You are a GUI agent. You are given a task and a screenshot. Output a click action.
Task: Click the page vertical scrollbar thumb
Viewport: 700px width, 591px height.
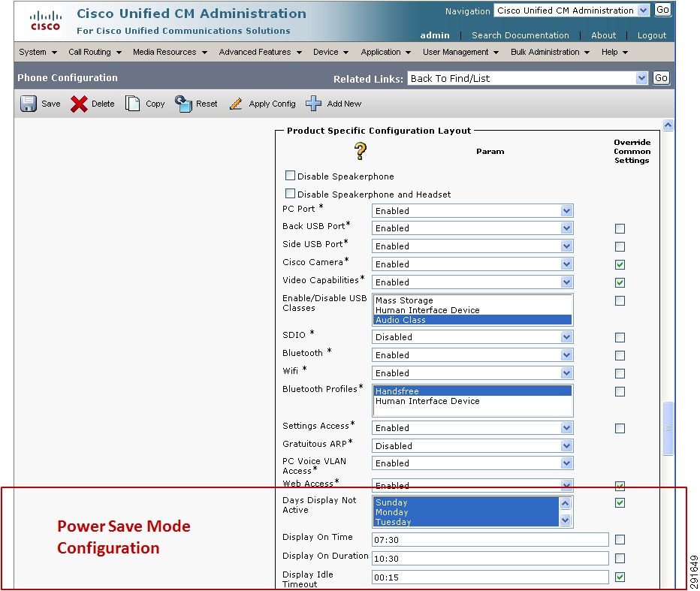click(x=668, y=428)
